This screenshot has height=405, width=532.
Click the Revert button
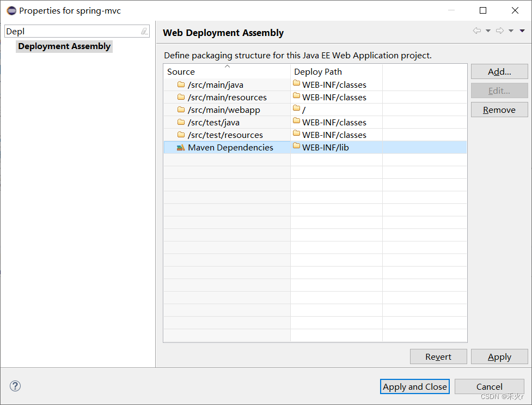point(438,356)
